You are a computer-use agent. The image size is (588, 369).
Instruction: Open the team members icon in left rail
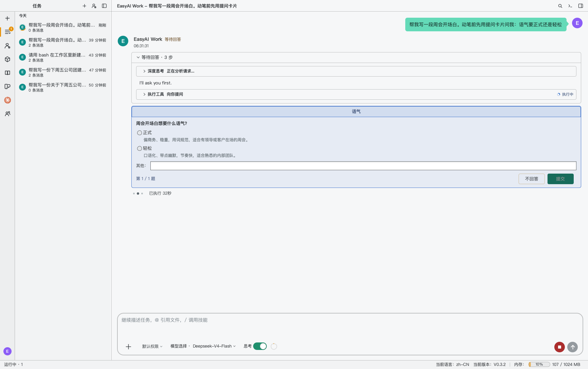7,114
